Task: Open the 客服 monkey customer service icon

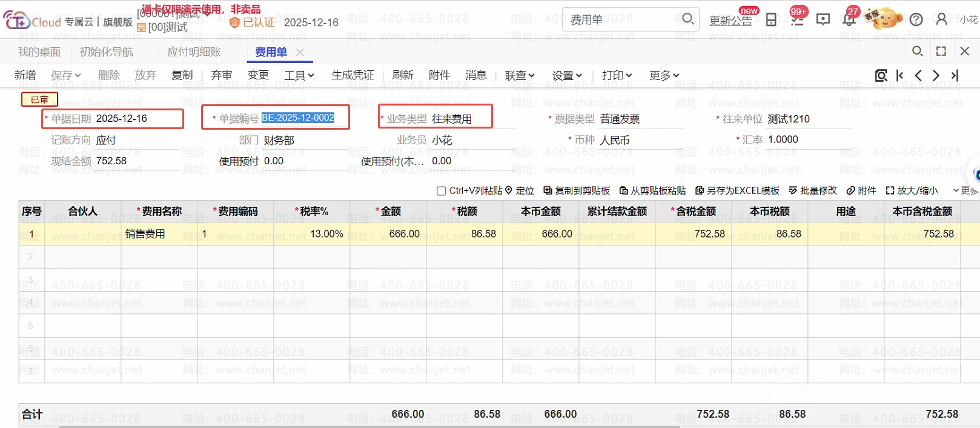Action: pyautogui.click(x=884, y=18)
